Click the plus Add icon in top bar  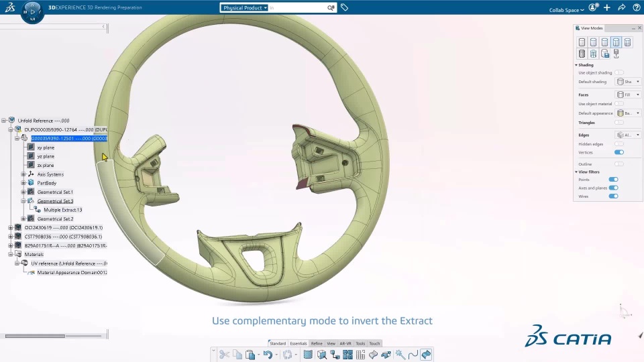pos(607,7)
